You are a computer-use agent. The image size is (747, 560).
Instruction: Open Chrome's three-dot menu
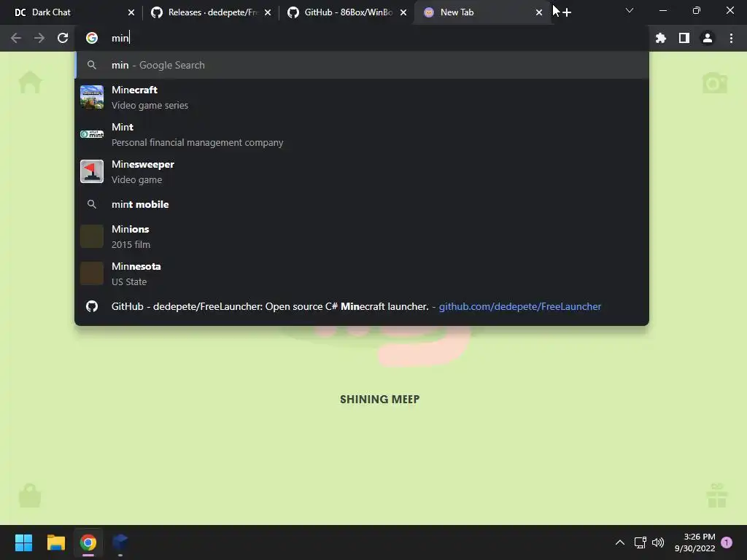[731, 38]
